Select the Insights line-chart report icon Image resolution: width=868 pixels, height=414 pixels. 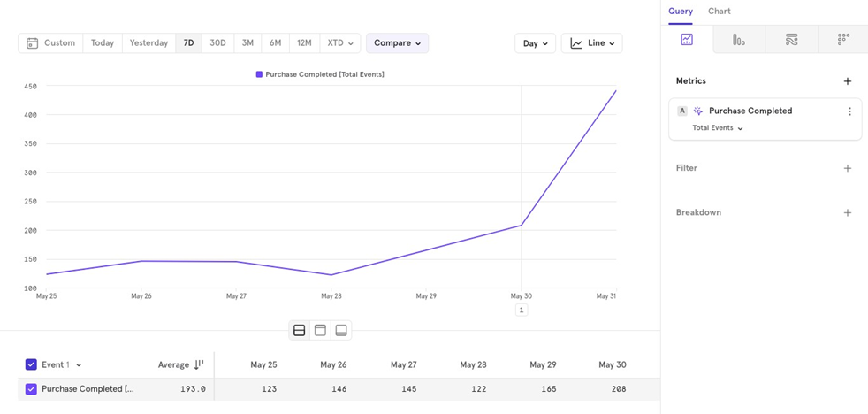pos(687,40)
